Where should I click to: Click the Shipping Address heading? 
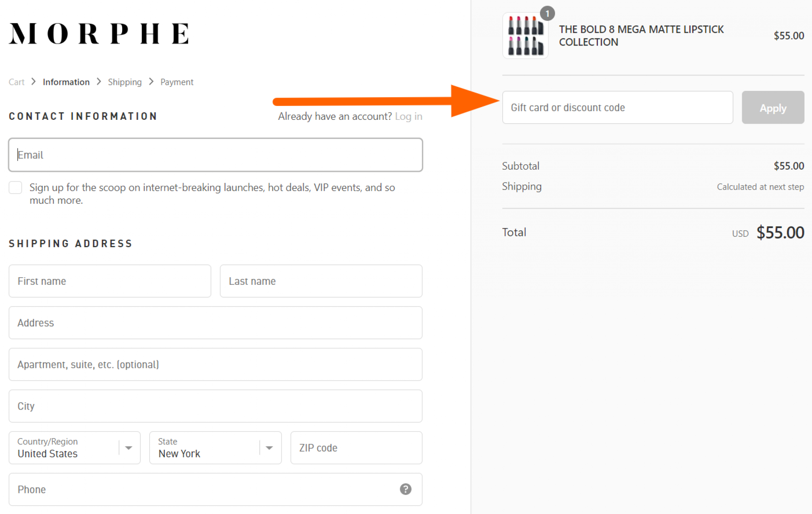[71, 244]
